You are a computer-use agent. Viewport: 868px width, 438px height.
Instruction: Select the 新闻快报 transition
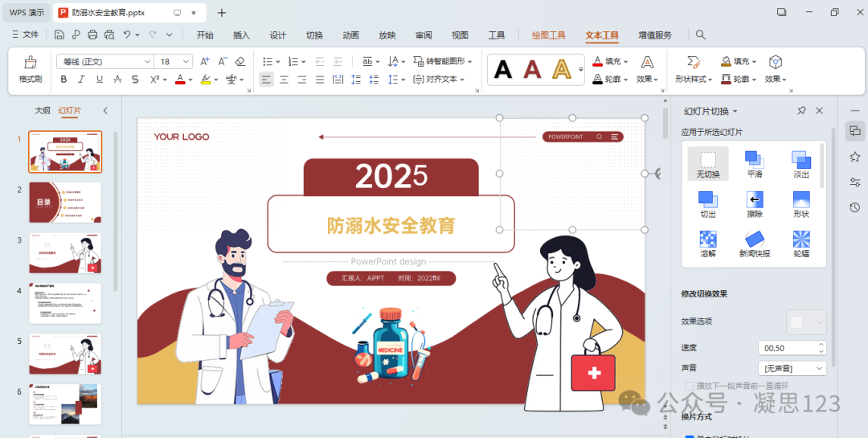[x=755, y=244]
